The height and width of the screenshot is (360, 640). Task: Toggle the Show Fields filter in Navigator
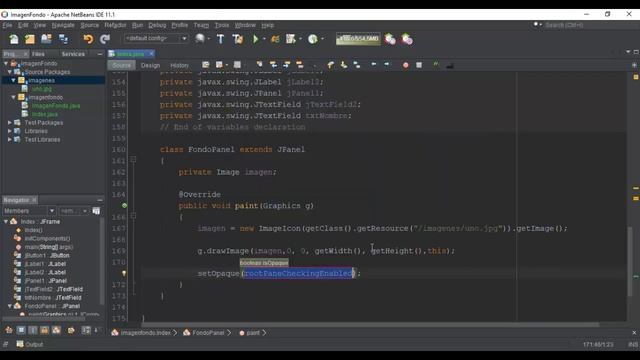(x=21, y=330)
